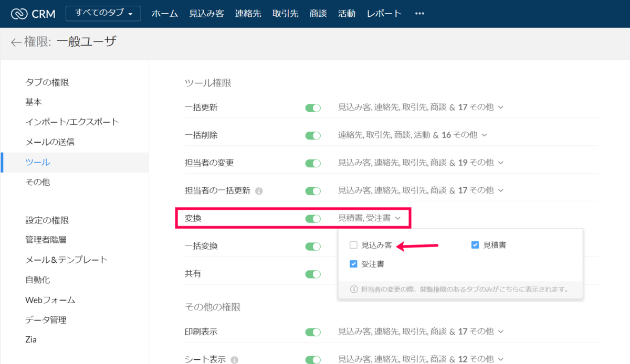The width and height of the screenshot is (630, 364).
Task: Toggle the 印刷表示 switch
Action: coord(313,332)
